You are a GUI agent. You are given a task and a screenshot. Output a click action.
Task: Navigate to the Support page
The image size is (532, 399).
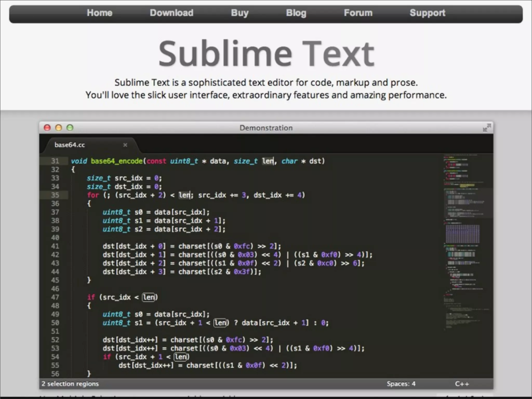427,13
